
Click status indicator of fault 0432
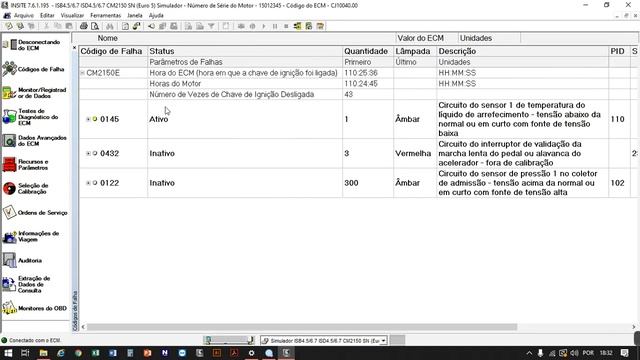click(x=95, y=153)
